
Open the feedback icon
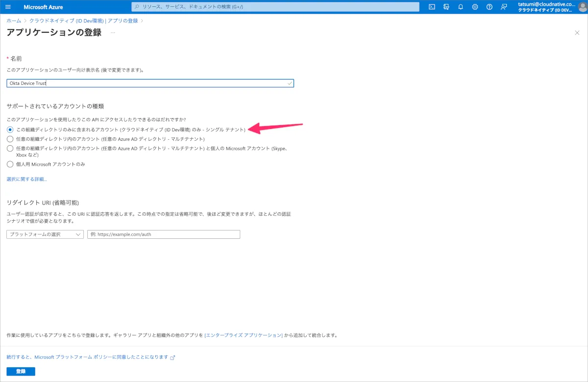tap(504, 7)
